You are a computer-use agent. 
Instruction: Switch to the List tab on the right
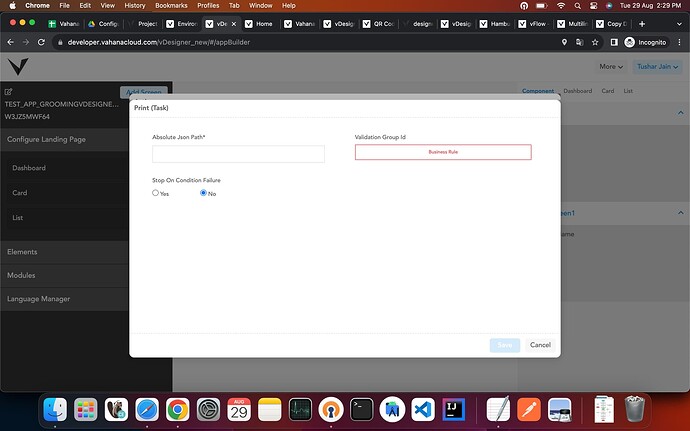628,91
